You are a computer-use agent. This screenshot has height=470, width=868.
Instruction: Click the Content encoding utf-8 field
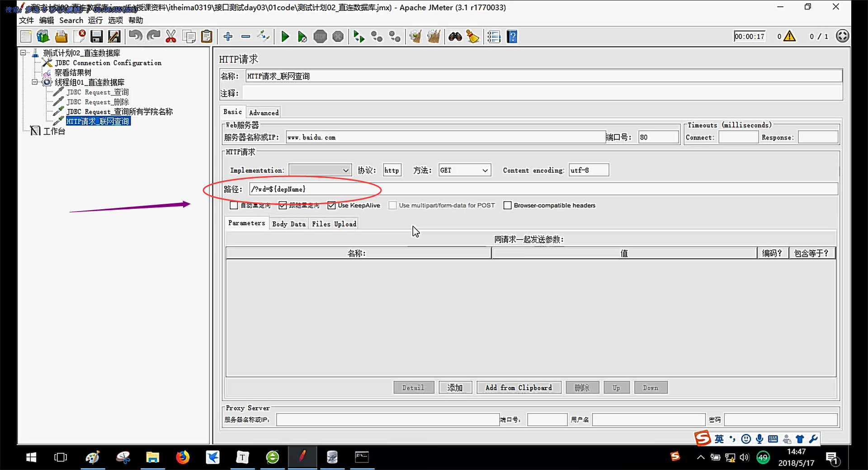pyautogui.click(x=589, y=170)
